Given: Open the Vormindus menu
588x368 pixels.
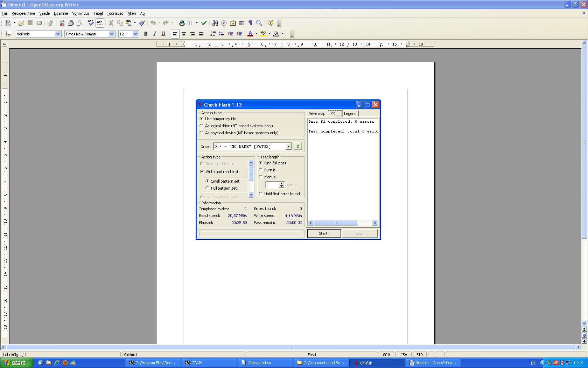Looking at the screenshot, I should [x=81, y=13].
